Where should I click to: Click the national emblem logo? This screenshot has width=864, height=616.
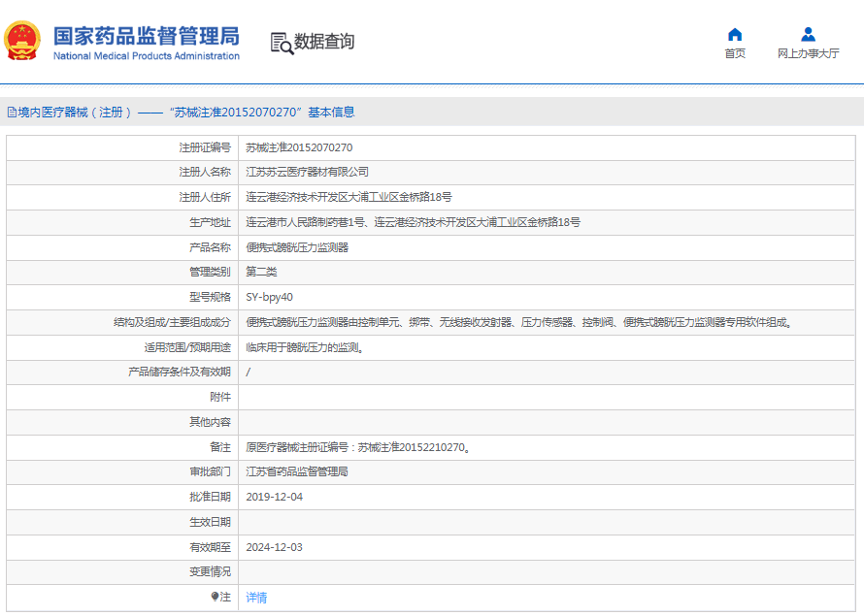pos(22,42)
